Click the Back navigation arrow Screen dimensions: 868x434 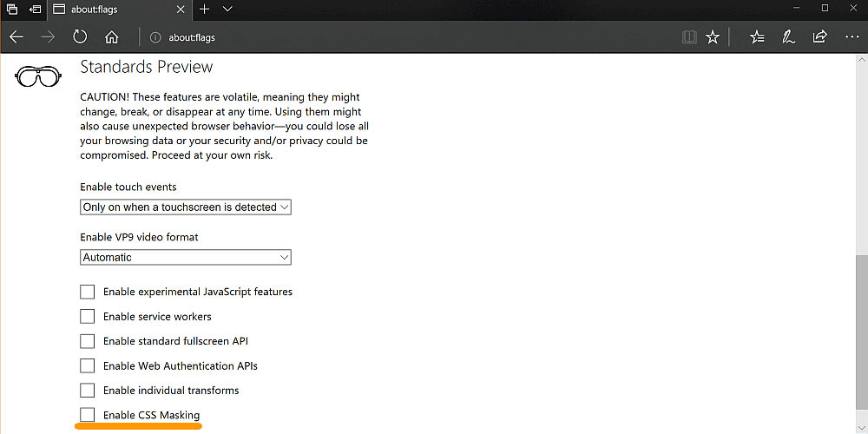[x=16, y=37]
